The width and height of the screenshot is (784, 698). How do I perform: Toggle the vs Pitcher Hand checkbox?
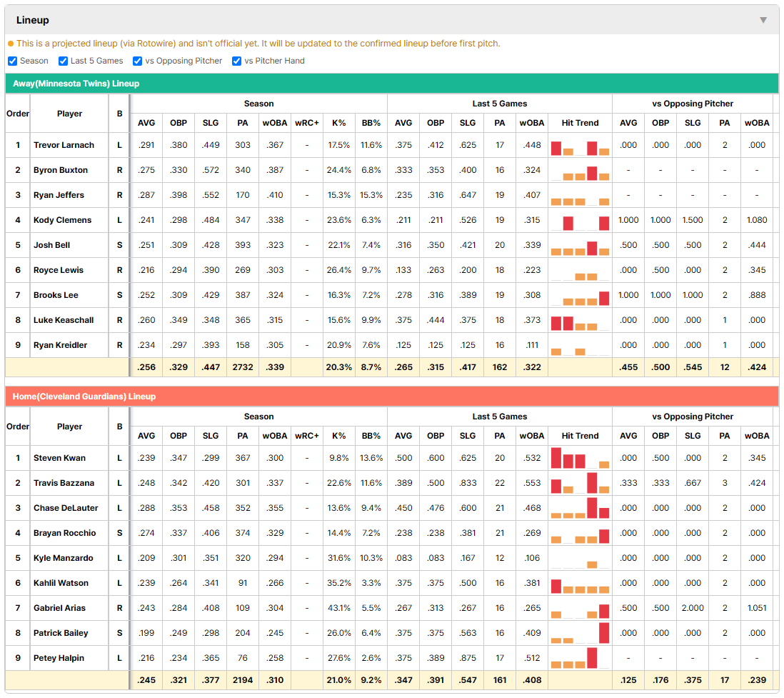coord(236,61)
